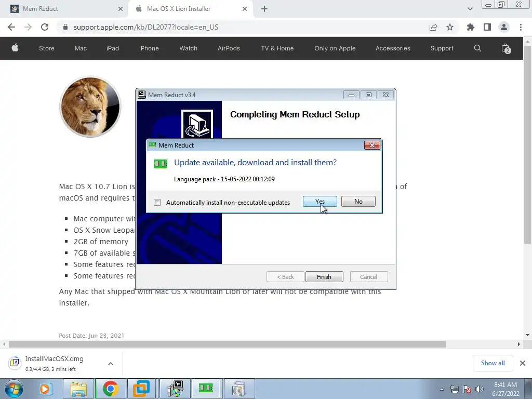Screen dimensions: 532x399
Task: Open the volume speaker tray icon
Action: (x=480, y=389)
